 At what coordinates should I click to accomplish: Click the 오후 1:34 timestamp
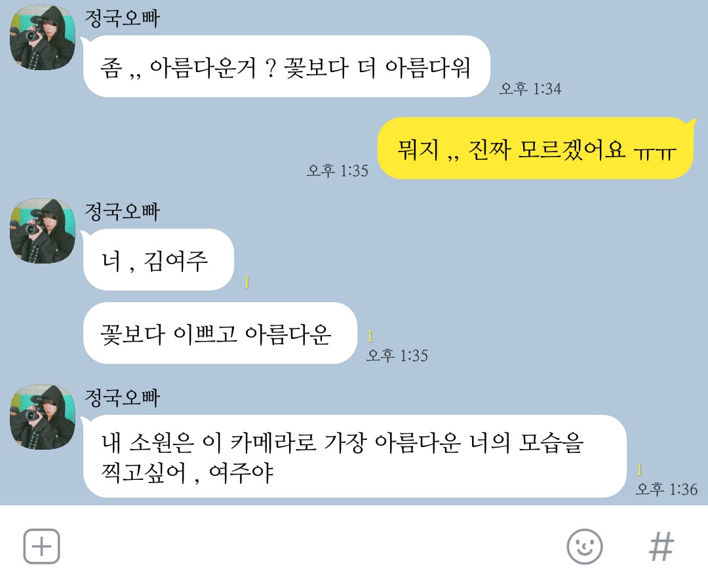[530, 88]
